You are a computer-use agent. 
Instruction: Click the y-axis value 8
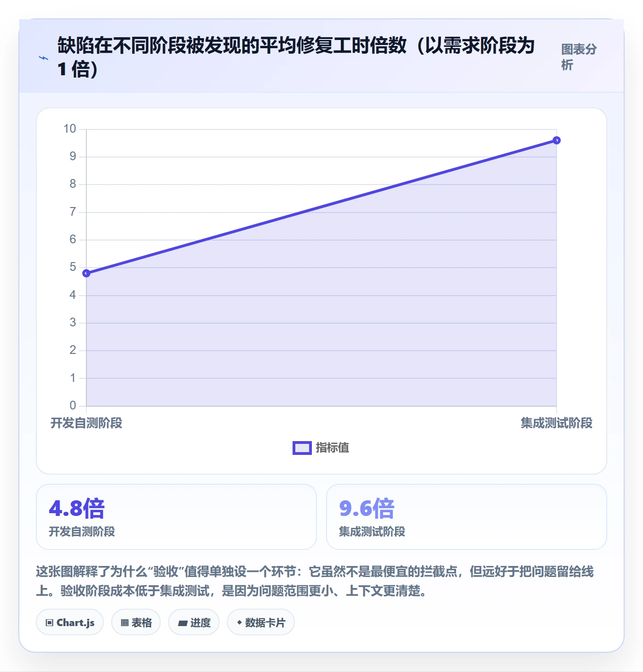pyautogui.click(x=73, y=184)
